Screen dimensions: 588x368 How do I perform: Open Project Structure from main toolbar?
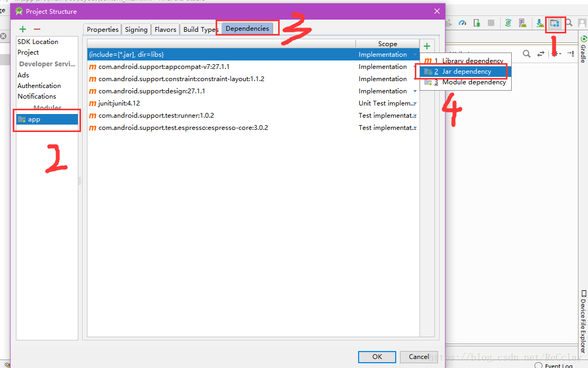[x=555, y=23]
